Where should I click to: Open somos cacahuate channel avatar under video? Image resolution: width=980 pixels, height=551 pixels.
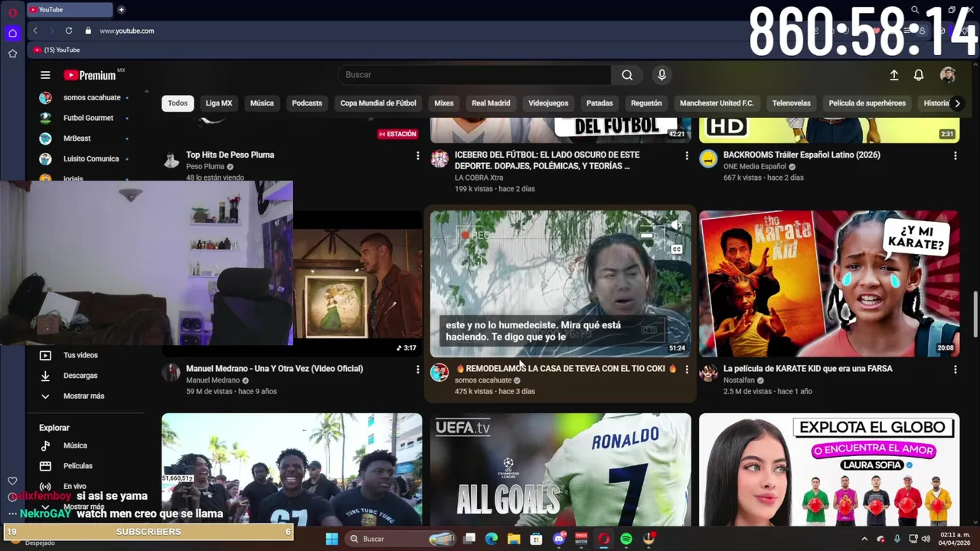coord(439,373)
